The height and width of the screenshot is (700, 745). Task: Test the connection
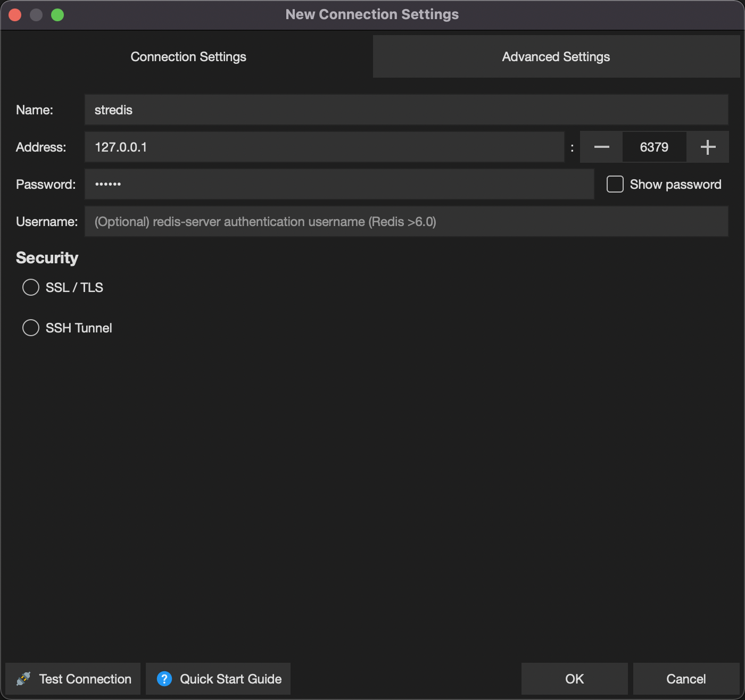tap(73, 679)
